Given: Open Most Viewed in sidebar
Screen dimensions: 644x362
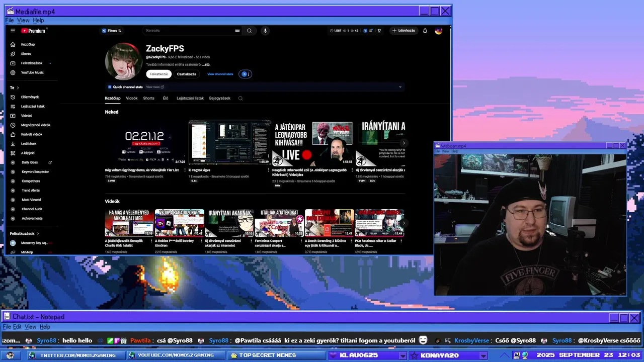Looking at the screenshot, I should pyautogui.click(x=31, y=200).
